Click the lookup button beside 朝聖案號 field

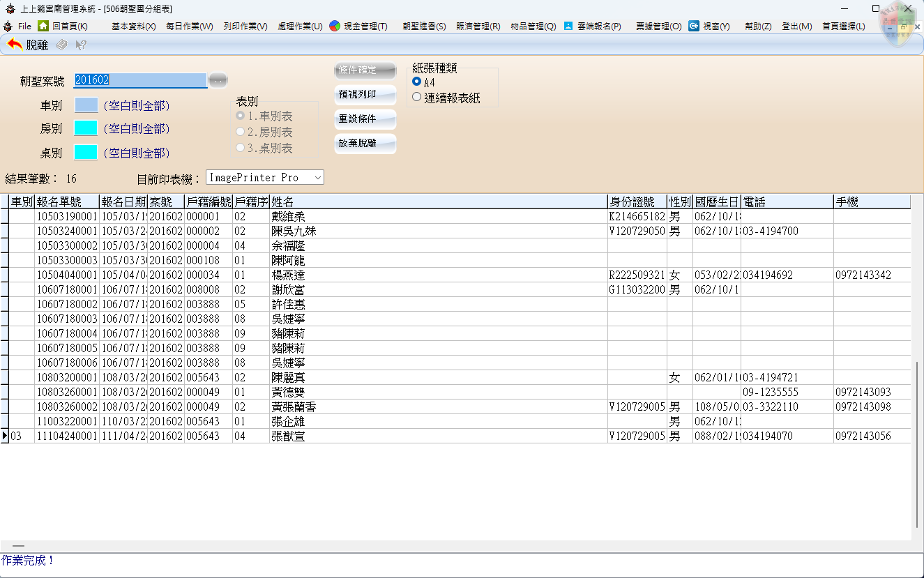218,80
